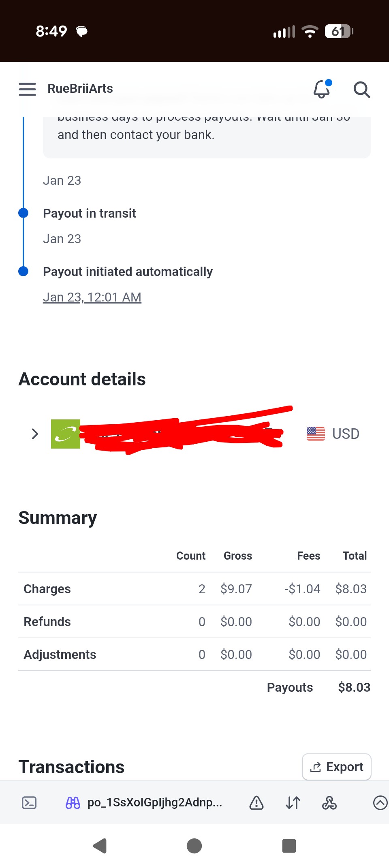Export the transactions list
Viewport: 389px width, 868px height.
[336, 767]
